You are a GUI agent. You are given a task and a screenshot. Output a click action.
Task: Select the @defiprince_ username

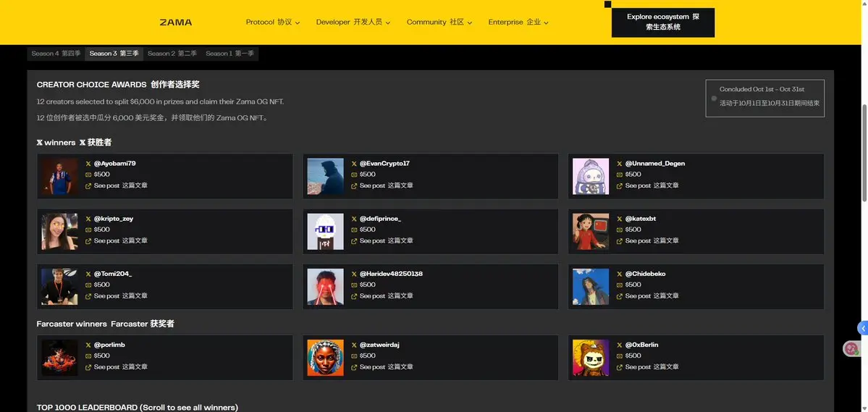[x=380, y=219]
